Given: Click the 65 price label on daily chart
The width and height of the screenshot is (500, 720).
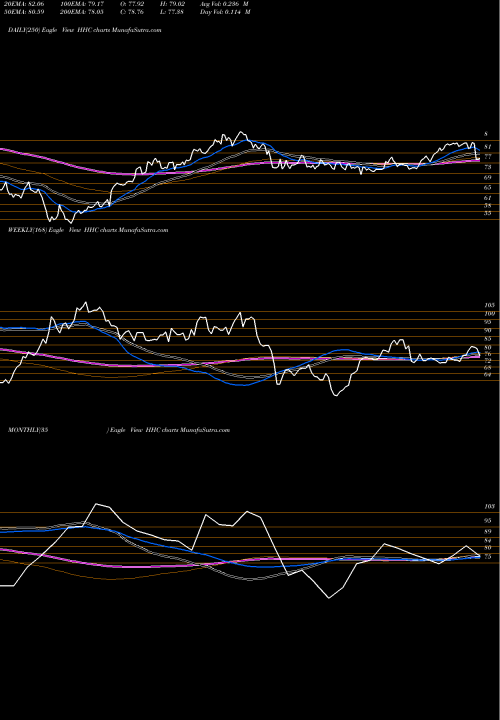Looking at the screenshot, I should [x=488, y=187].
